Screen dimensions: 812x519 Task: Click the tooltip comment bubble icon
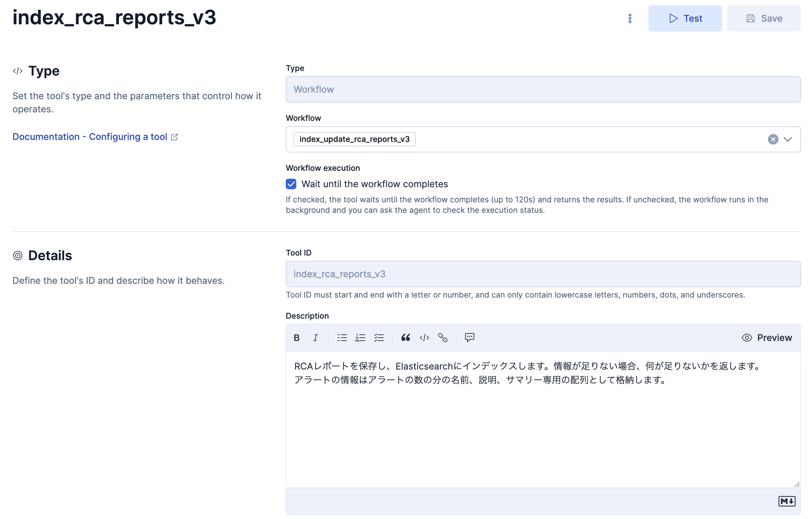(x=469, y=338)
